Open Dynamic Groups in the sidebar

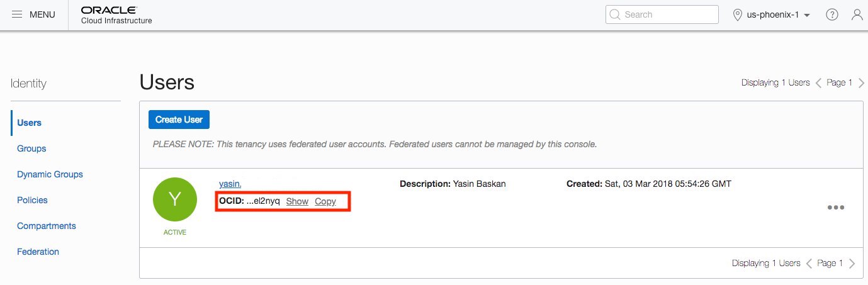(50, 174)
